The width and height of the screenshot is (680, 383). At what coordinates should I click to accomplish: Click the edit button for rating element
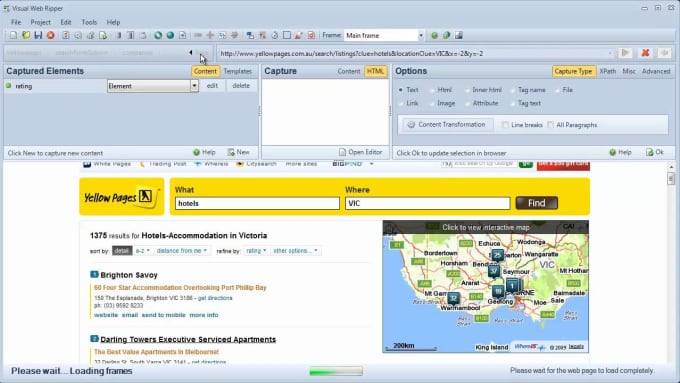coord(212,86)
